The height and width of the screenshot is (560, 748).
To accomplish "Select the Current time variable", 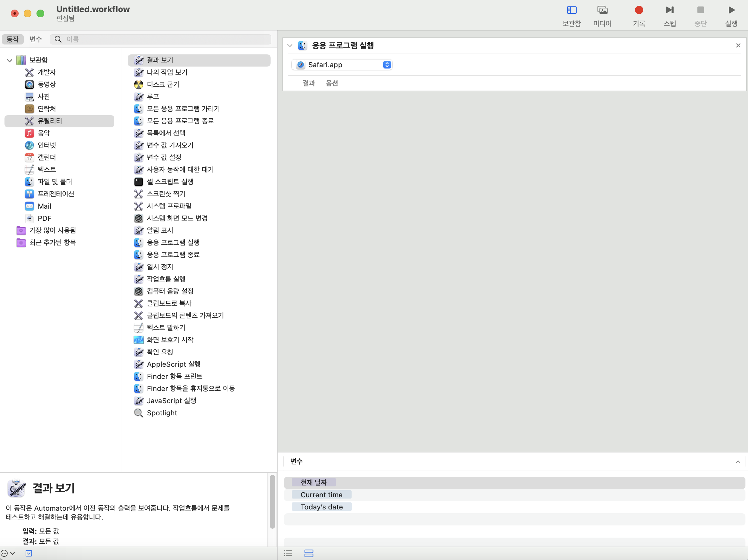I will 321,495.
